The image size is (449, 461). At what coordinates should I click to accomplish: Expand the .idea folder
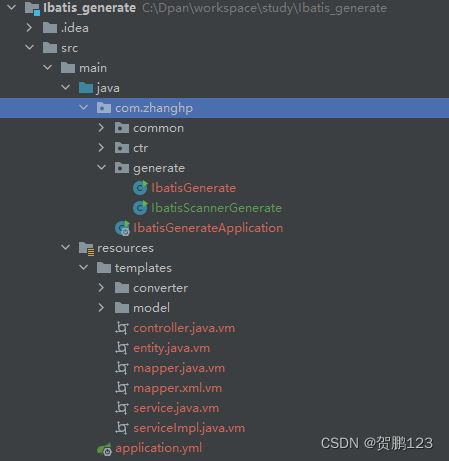(x=29, y=28)
